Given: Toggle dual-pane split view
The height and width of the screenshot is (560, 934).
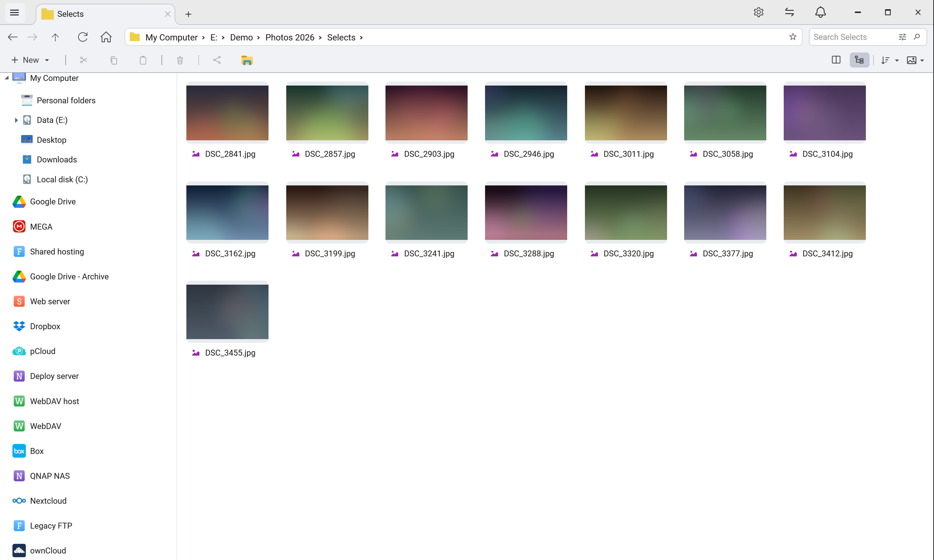Looking at the screenshot, I should (836, 60).
